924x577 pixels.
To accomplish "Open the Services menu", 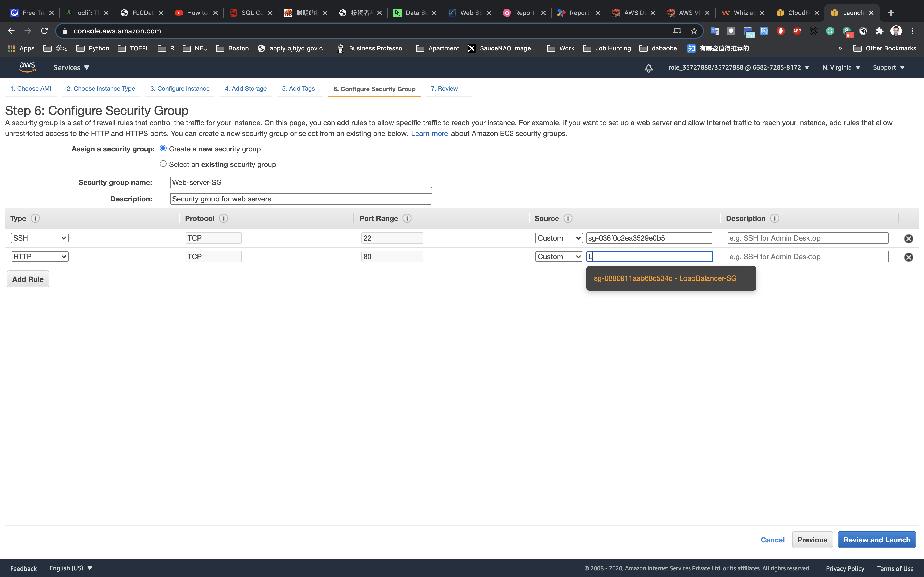I will (x=71, y=67).
